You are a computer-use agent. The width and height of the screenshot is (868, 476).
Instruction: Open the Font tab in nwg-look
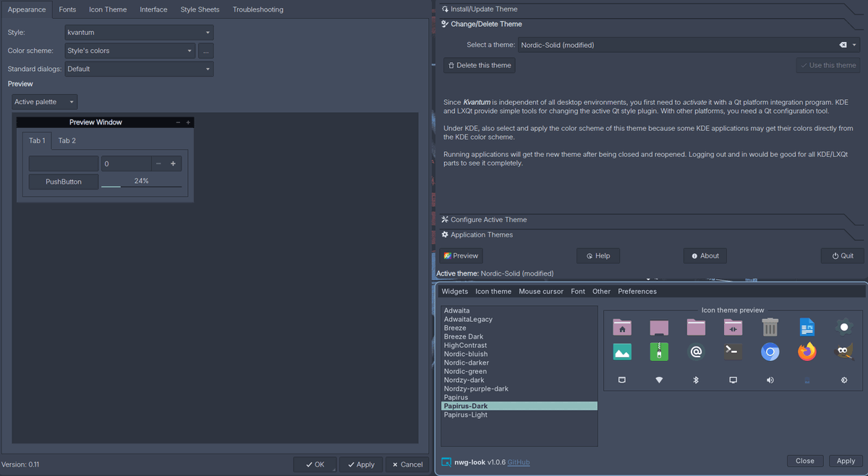tap(578, 292)
